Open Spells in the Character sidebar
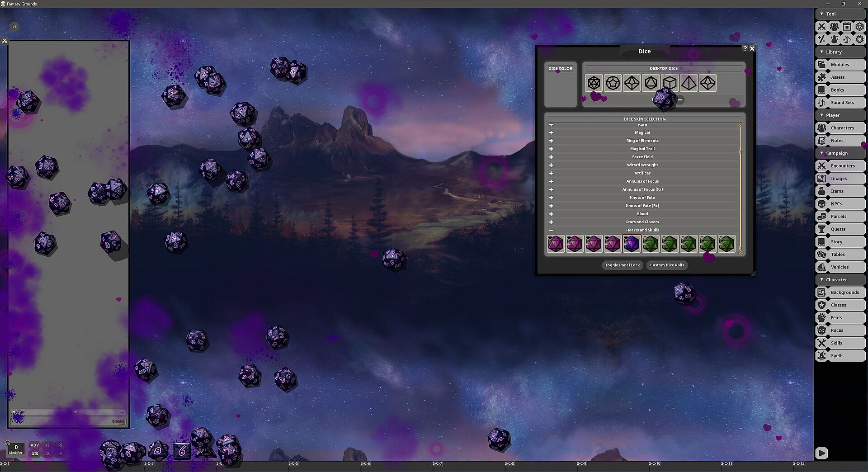This screenshot has height=472, width=868. coord(840,356)
